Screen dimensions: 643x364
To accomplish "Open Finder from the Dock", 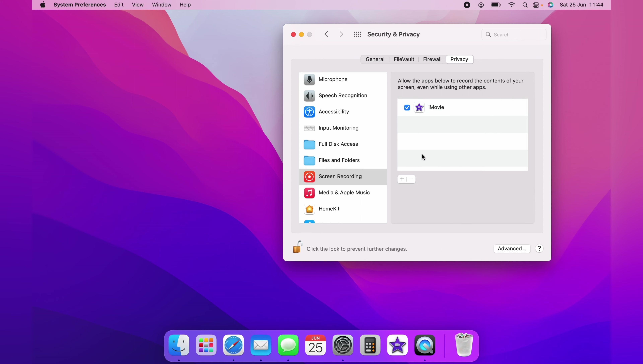I will point(179,345).
